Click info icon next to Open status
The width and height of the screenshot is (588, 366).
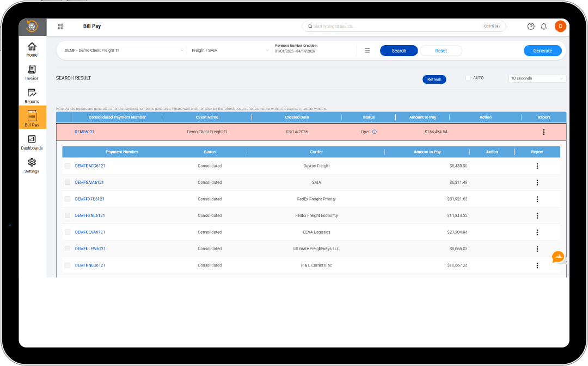pyautogui.click(x=374, y=132)
